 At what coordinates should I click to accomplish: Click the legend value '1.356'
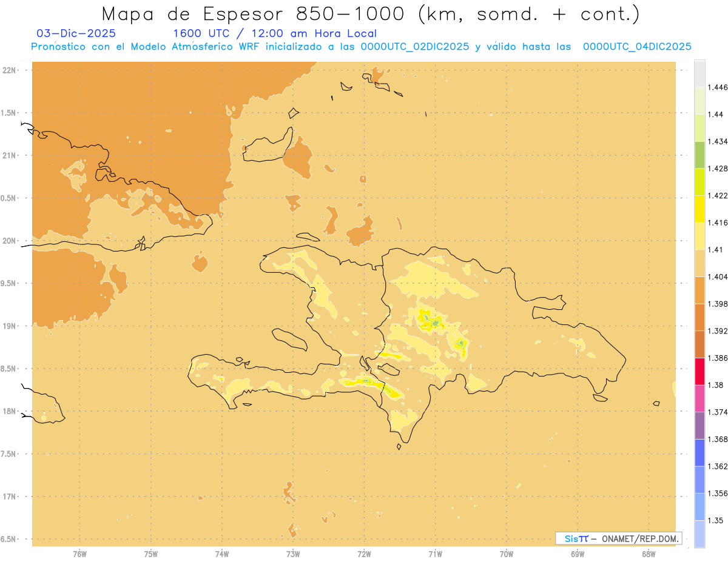click(x=718, y=493)
